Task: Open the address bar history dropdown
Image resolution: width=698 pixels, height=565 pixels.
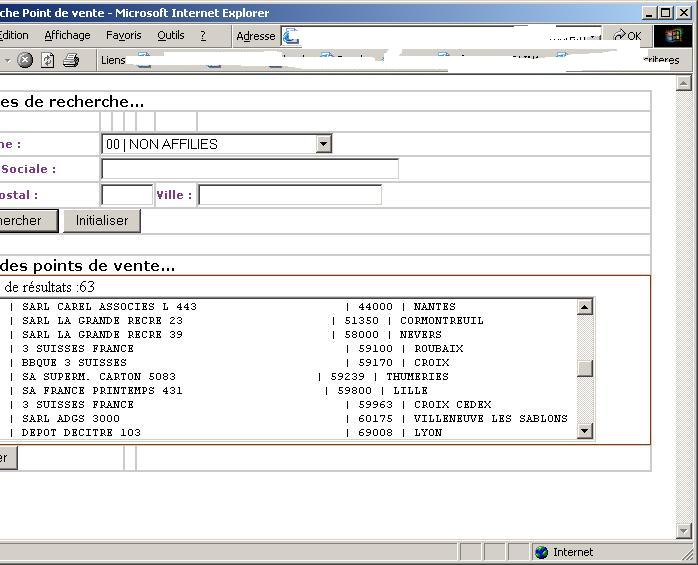Action: 594,36
